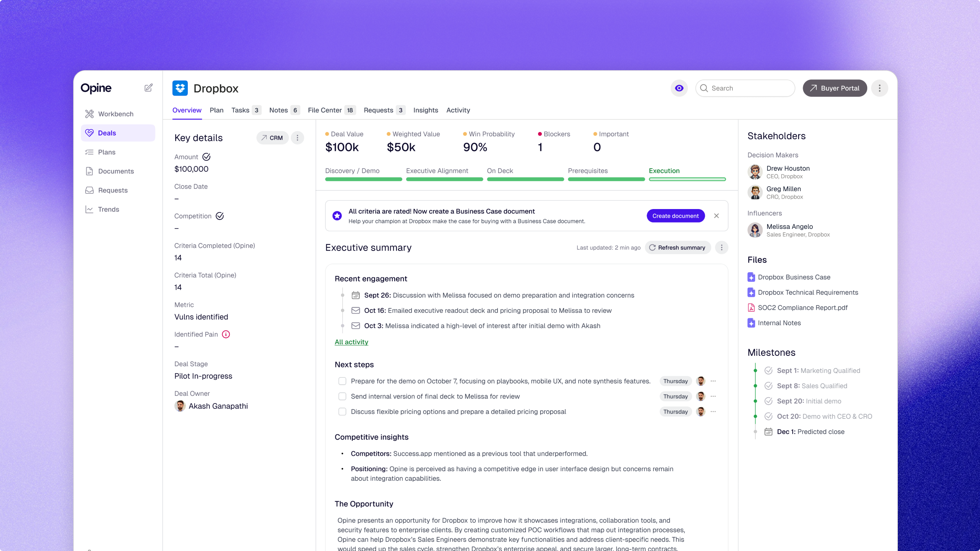Check the 'Discuss flexible pricing options' task

[x=342, y=411]
